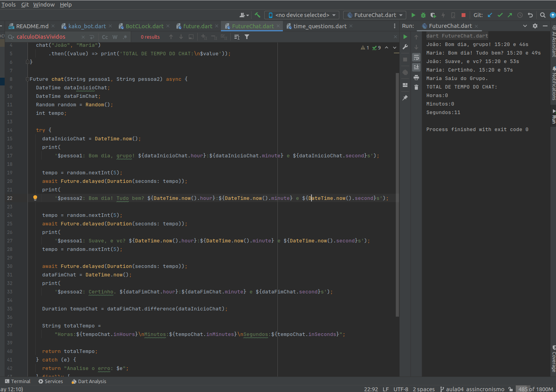Image resolution: width=556 pixels, height=392 pixels.
Task: Open Search Everywhere magnifier icon
Action: [x=542, y=15]
